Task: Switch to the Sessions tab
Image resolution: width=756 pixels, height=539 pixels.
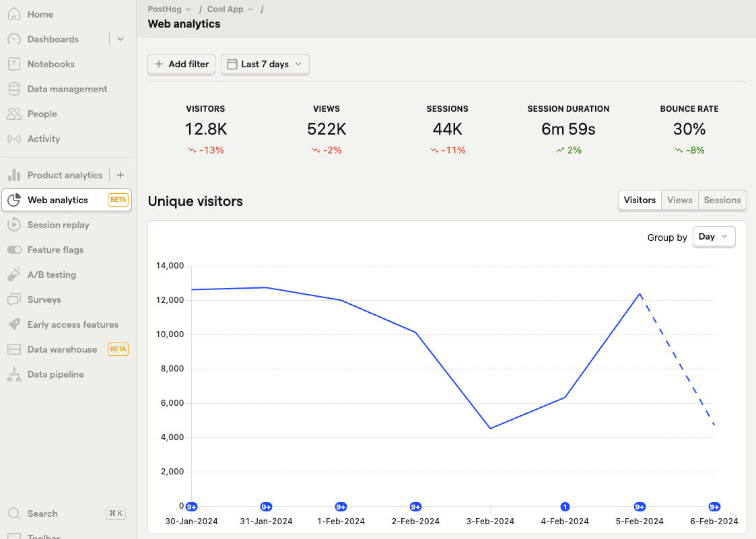Action: (722, 200)
